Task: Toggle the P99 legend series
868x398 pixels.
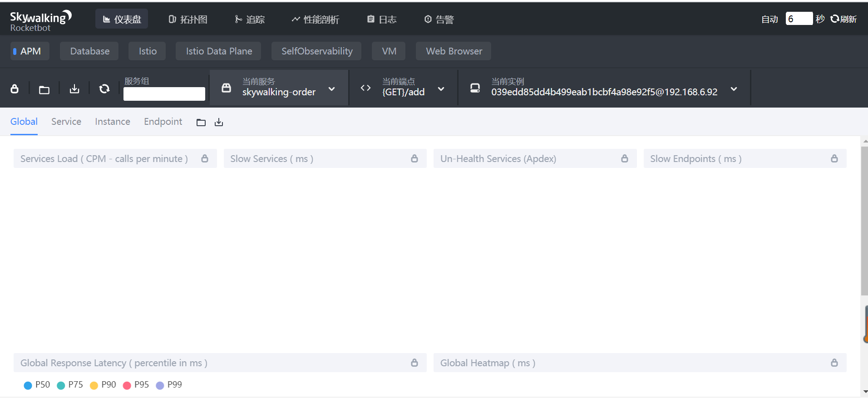Action: (169, 385)
